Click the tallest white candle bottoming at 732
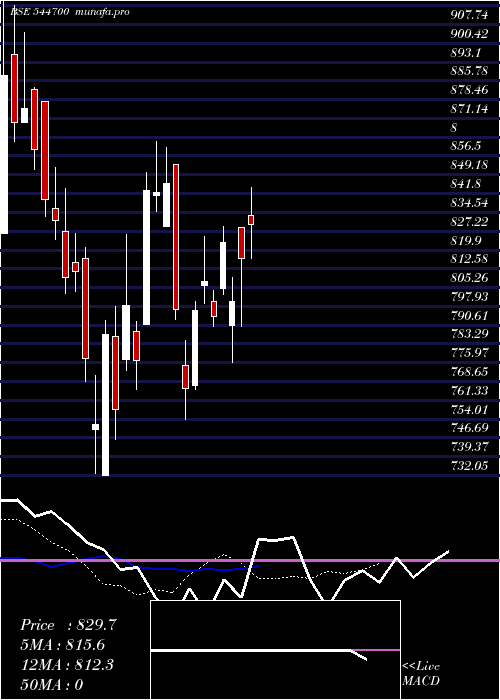The height and width of the screenshot is (700, 500). [105, 404]
